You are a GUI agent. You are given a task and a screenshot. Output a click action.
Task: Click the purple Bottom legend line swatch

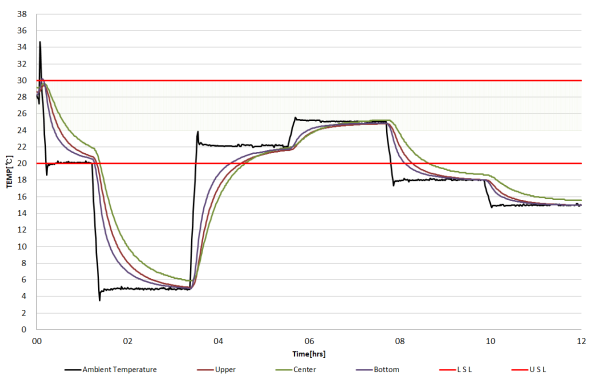click(364, 370)
